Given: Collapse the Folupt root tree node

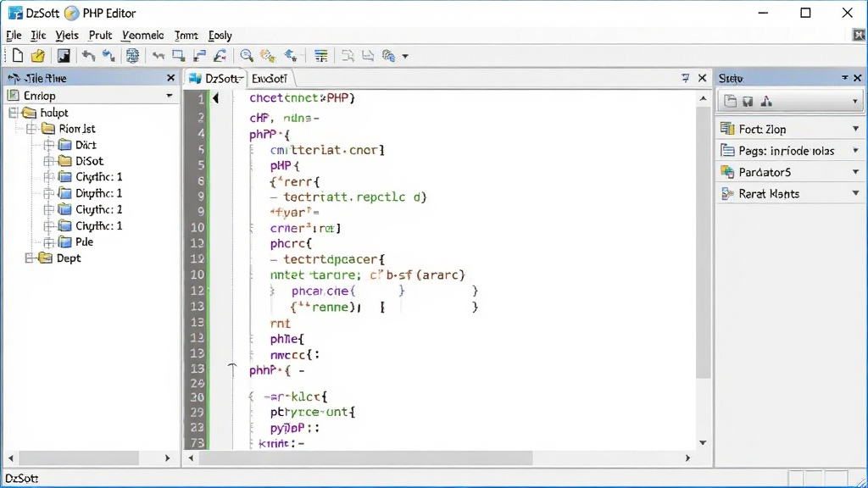Looking at the screenshot, I should tap(14, 113).
